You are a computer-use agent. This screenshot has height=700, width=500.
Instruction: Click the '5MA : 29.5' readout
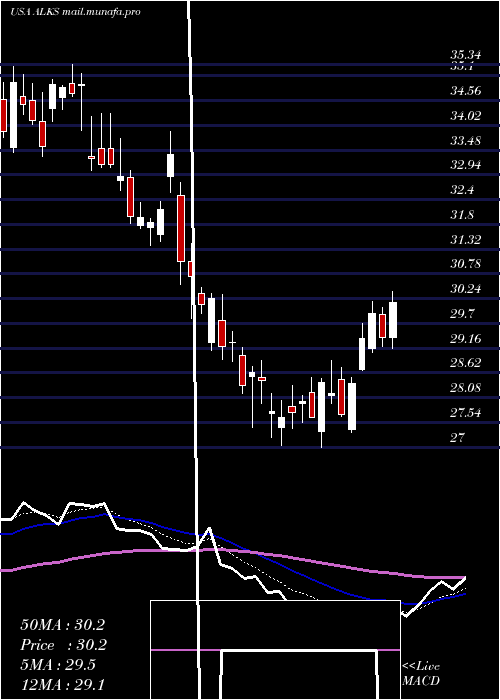(x=58, y=665)
